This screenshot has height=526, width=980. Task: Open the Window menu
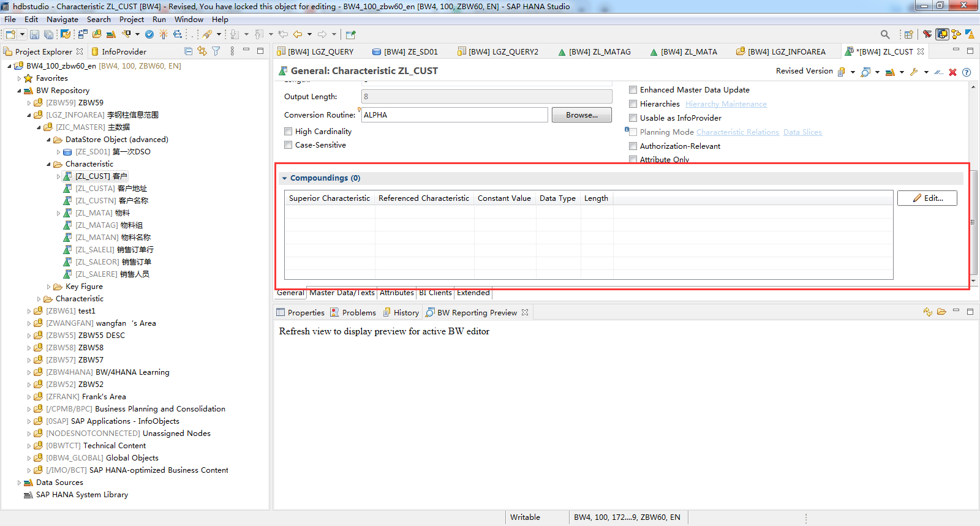[x=189, y=20]
